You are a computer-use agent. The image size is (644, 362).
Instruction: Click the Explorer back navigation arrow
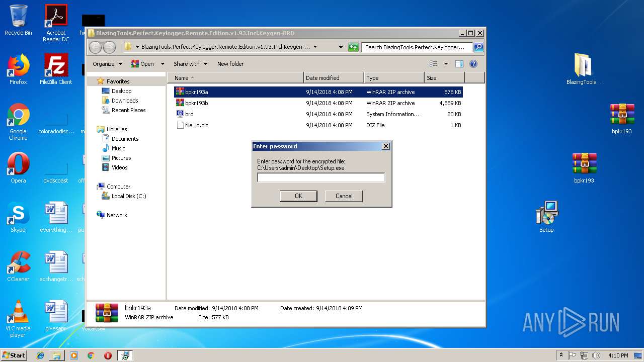(x=95, y=47)
